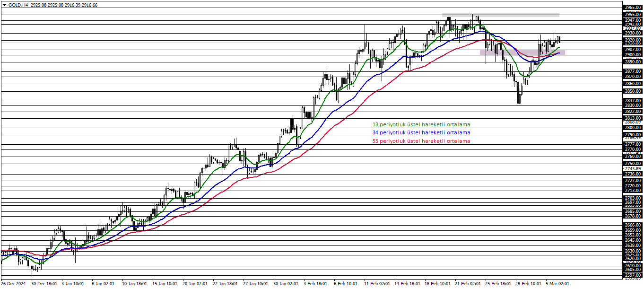Click the 13 Feb 18:01 time label
This screenshot has width=644, height=289.
(x=407, y=284)
